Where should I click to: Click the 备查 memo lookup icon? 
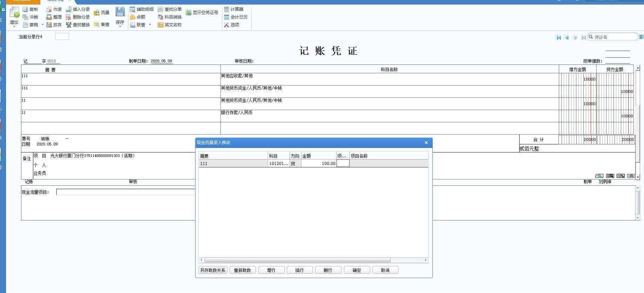[97, 25]
